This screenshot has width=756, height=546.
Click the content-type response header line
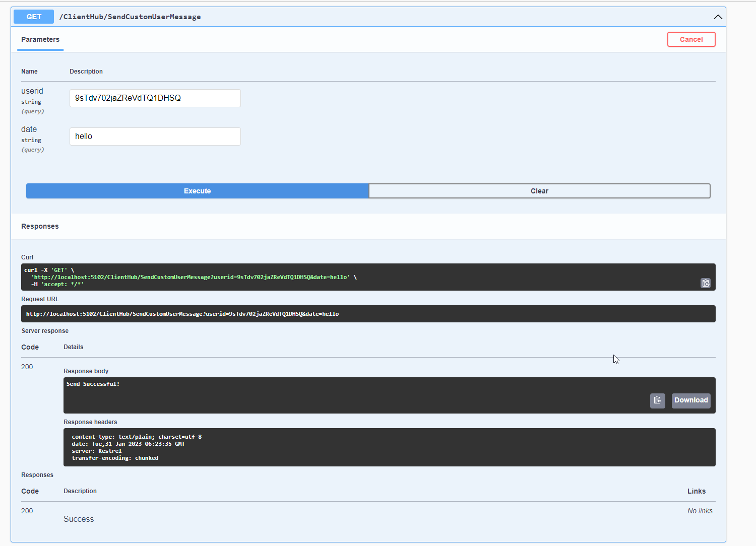[137, 437]
